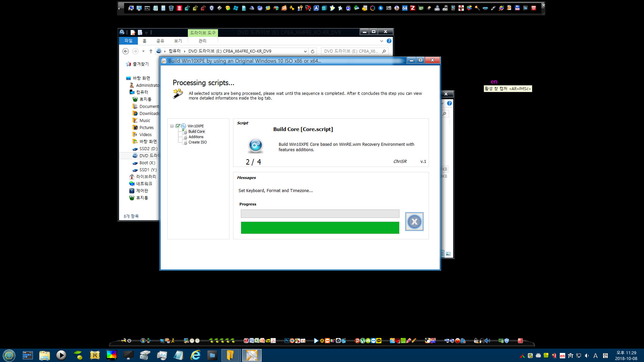Open the clock showing 오후 11:29

pos(626,355)
